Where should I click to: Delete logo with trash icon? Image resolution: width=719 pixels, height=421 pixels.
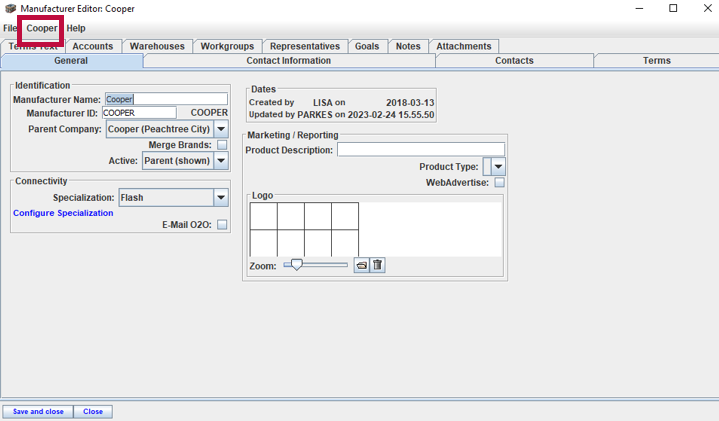pos(377,265)
